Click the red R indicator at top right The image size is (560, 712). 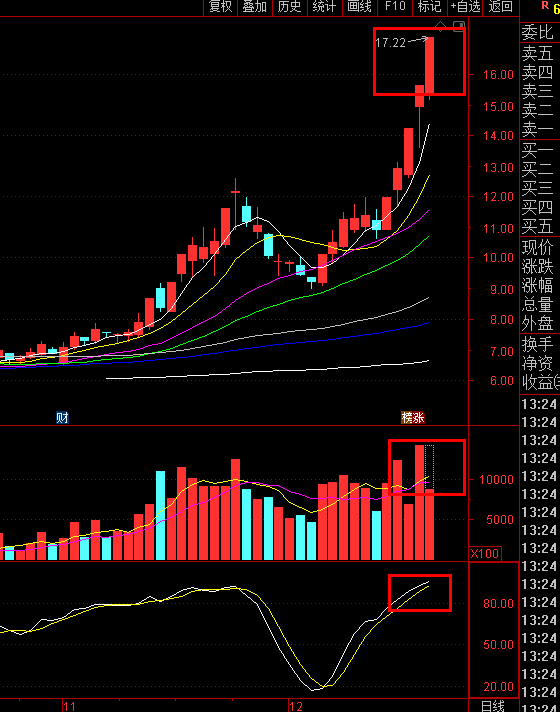(x=545, y=5)
